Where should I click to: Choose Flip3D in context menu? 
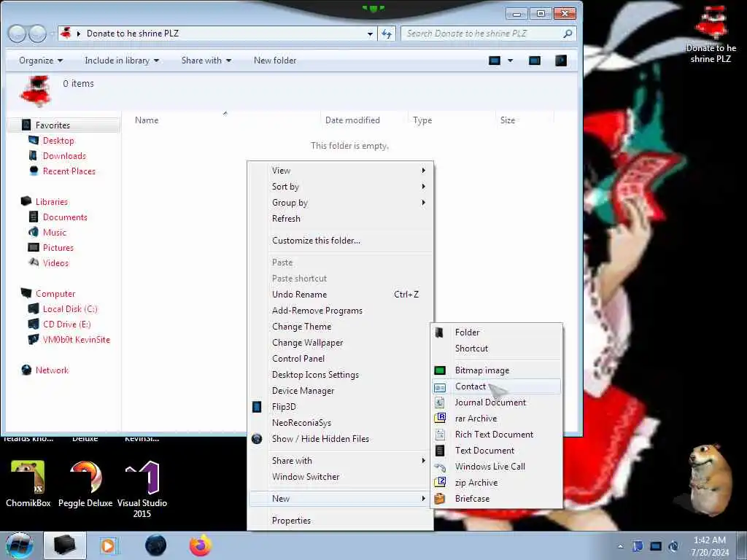pos(340,407)
